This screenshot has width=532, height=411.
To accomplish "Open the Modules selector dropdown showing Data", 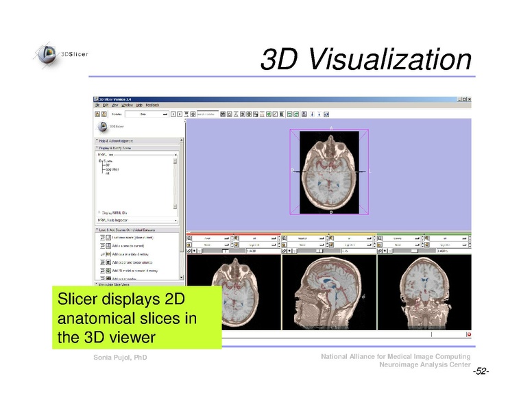I will [x=147, y=114].
